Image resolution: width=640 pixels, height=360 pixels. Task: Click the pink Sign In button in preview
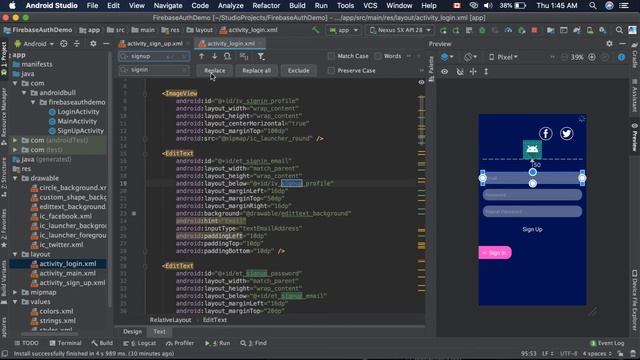(x=495, y=253)
